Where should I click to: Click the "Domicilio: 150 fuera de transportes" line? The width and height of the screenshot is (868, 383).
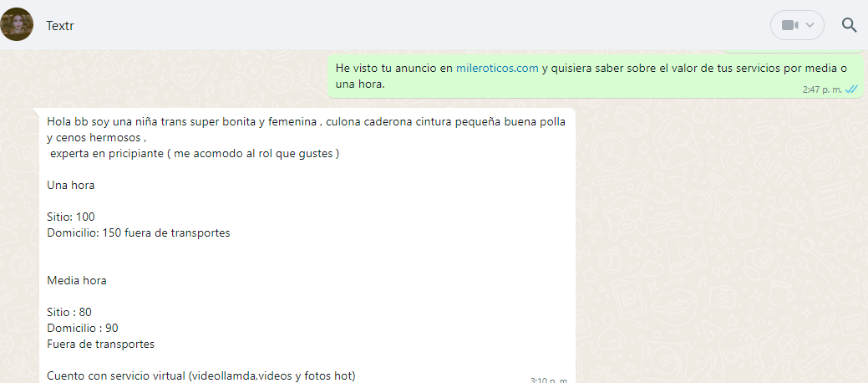(138, 232)
